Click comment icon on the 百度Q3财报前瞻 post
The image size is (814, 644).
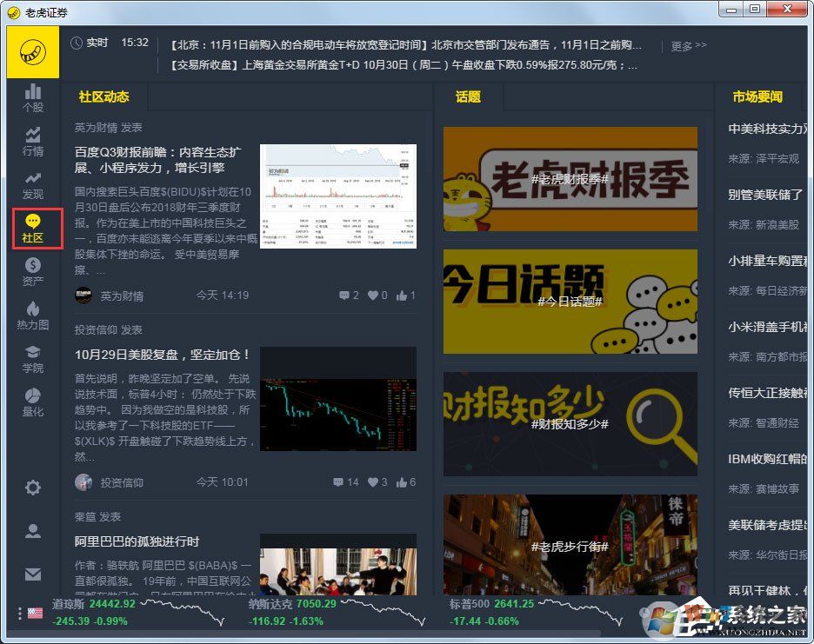click(344, 295)
